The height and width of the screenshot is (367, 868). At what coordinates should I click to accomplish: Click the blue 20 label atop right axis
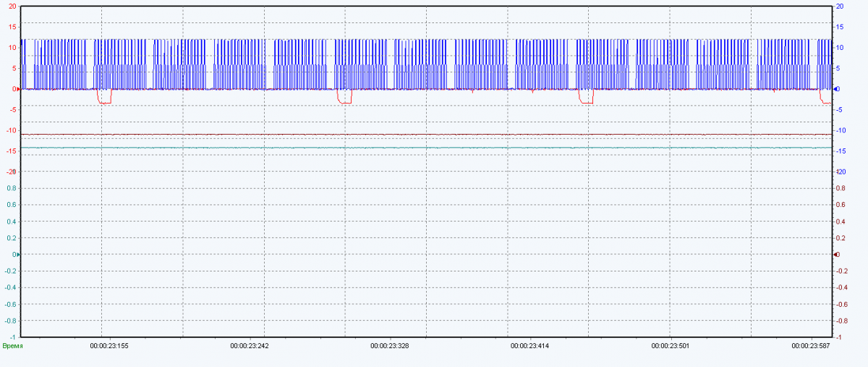[841, 7]
